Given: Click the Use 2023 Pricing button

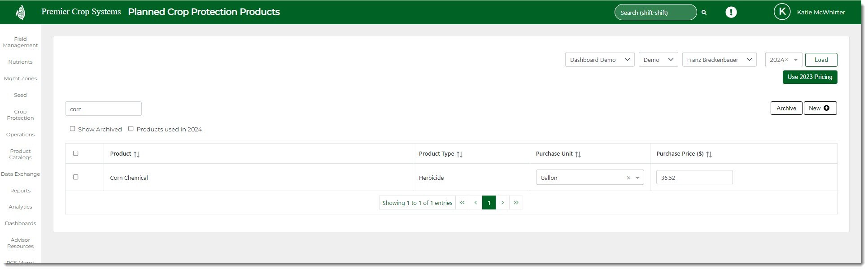Looking at the screenshot, I should click(809, 77).
